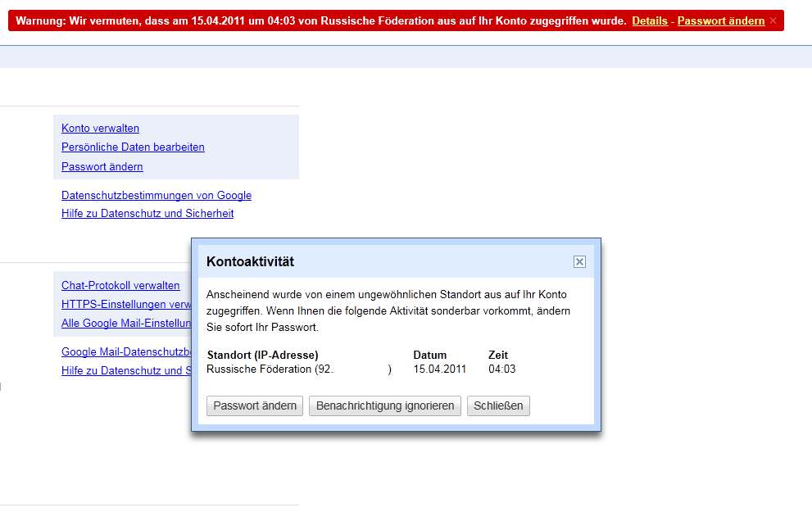Click "Benachrichtigung ignorieren" in the dialog
812x512 pixels.
384,406
